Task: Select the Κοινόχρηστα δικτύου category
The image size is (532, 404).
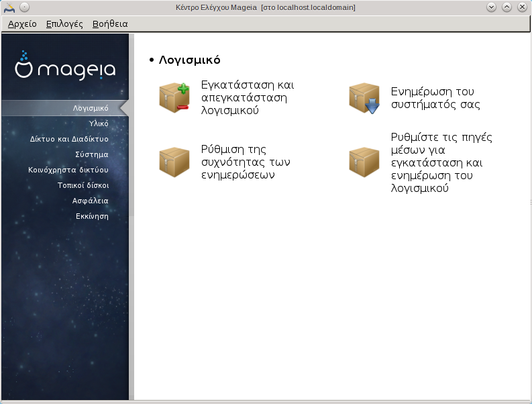Action: pos(68,170)
